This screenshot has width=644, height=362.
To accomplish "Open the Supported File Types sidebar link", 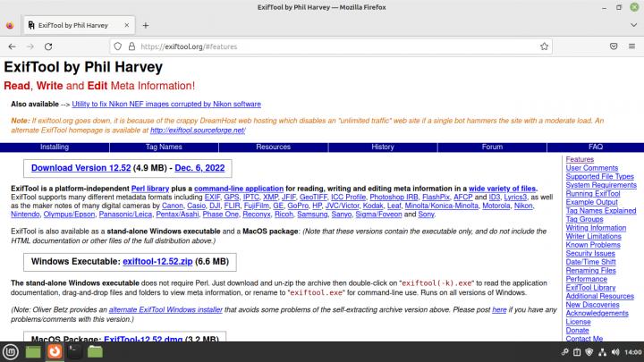I will click(600, 177).
